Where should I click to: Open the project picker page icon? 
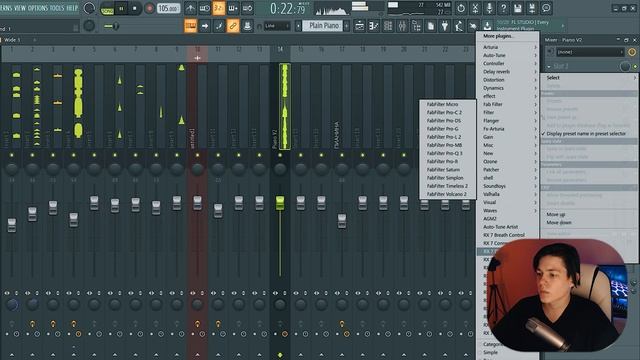click(x=431, y=26)
